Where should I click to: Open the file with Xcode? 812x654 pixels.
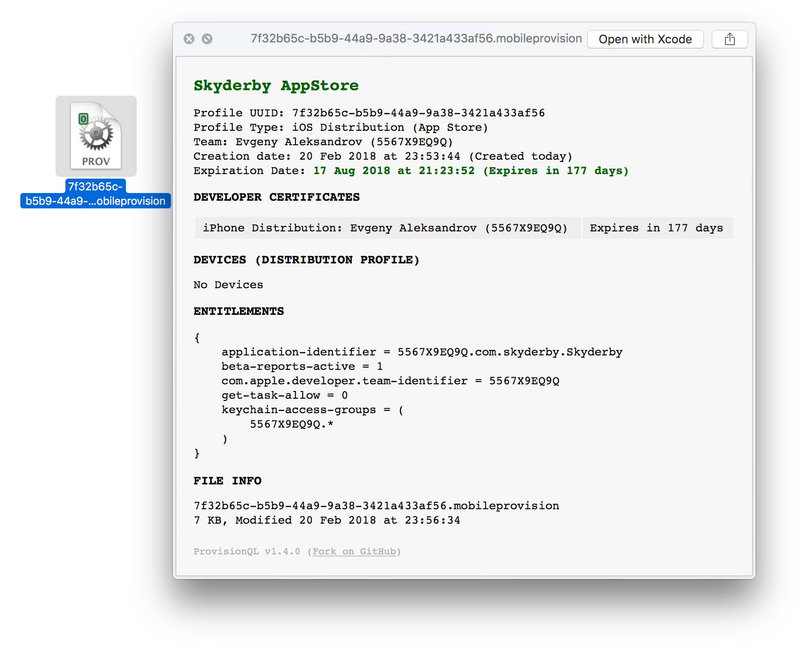click(x=645, y=39)
